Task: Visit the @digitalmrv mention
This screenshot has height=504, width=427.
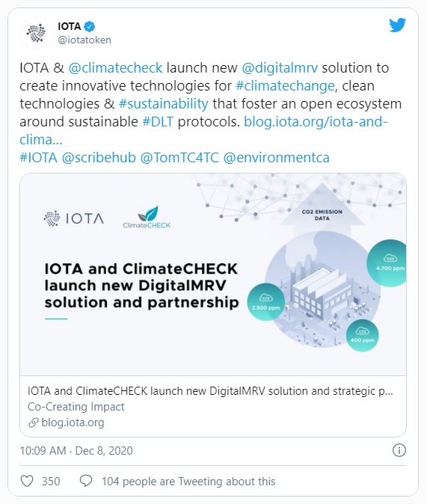Action: [x=280, y=68]
